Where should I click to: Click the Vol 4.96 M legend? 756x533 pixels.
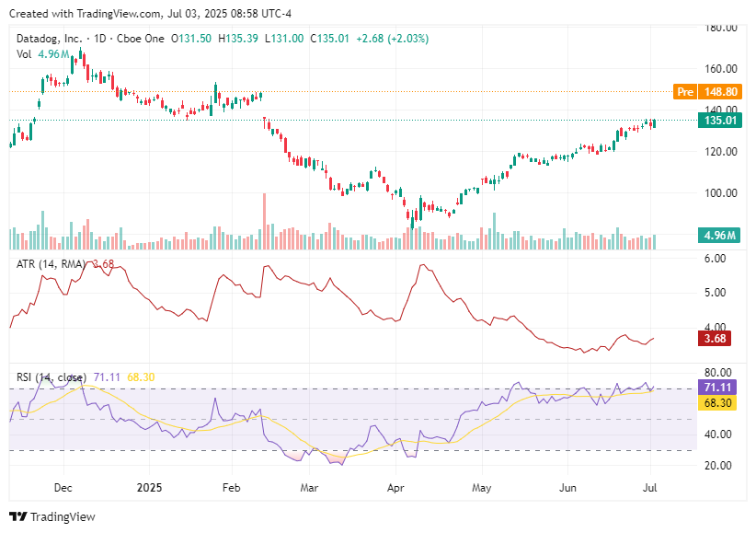43,54
